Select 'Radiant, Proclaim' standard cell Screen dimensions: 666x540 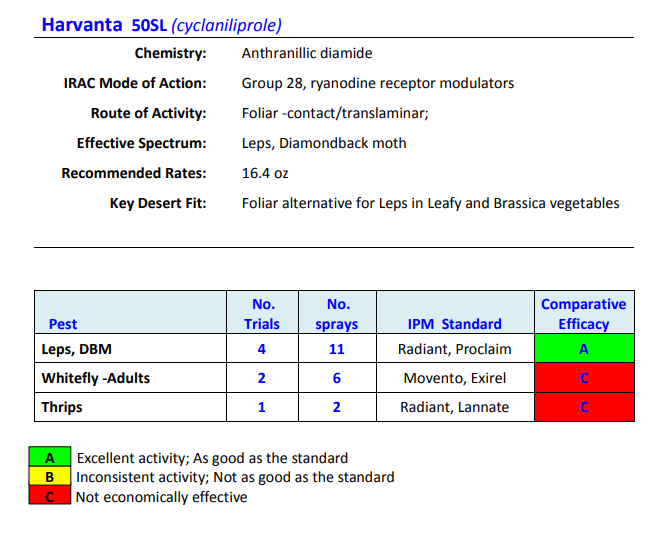point(455,348)
